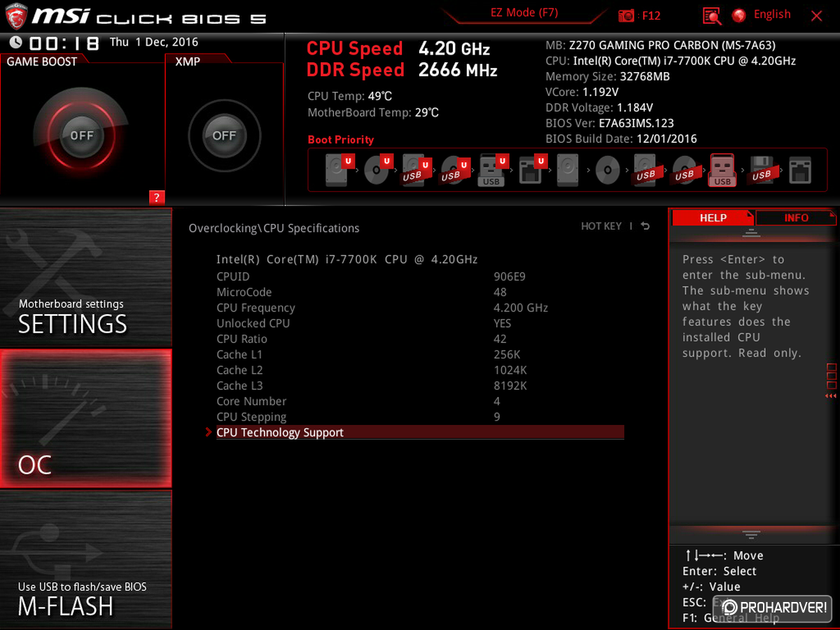Select the UEFI USB hard disk boot icon
The width and height of the screenshot is (840, 630).
[416, 170]
